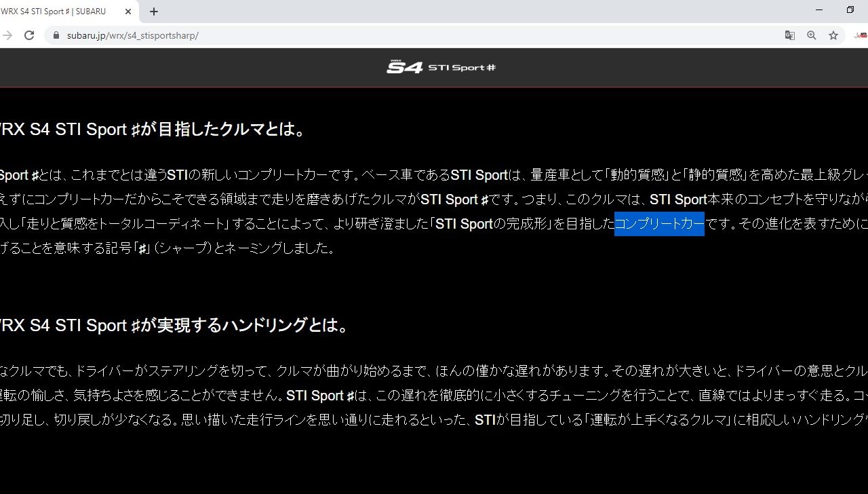
Task: Bookmark this page with the star icon
Action: pos(833,35)
